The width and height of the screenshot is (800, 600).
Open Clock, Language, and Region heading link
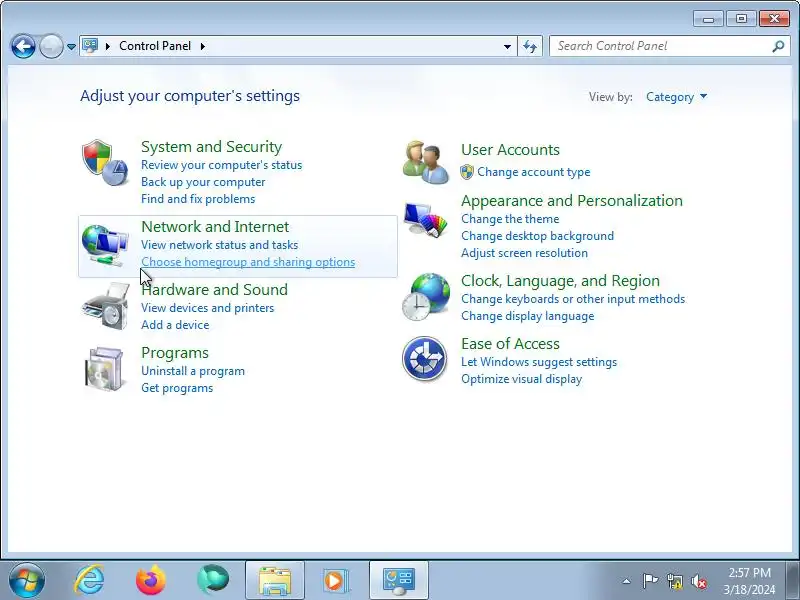(560, 281)
